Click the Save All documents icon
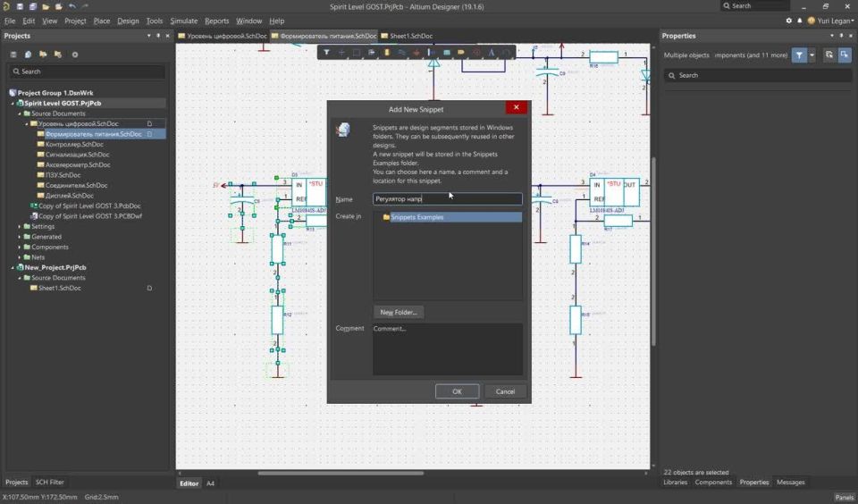858x504 pixels. click(x=33, y=6)
